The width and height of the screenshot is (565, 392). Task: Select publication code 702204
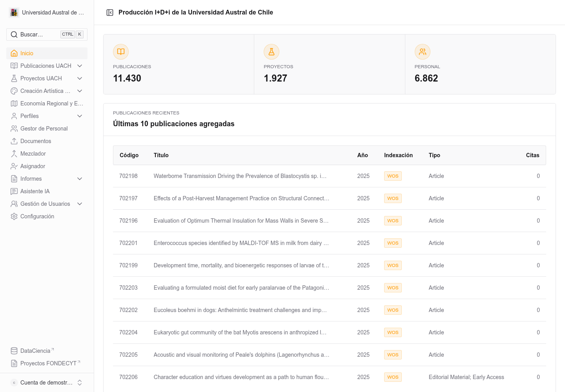click(128, 332)
